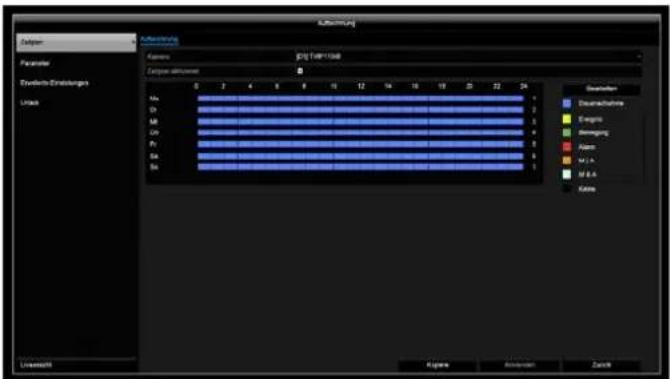This screenshot has height=379, width=670.
Task: Click the Saturday (Sa) schedule bar
Action: [360, 156]
